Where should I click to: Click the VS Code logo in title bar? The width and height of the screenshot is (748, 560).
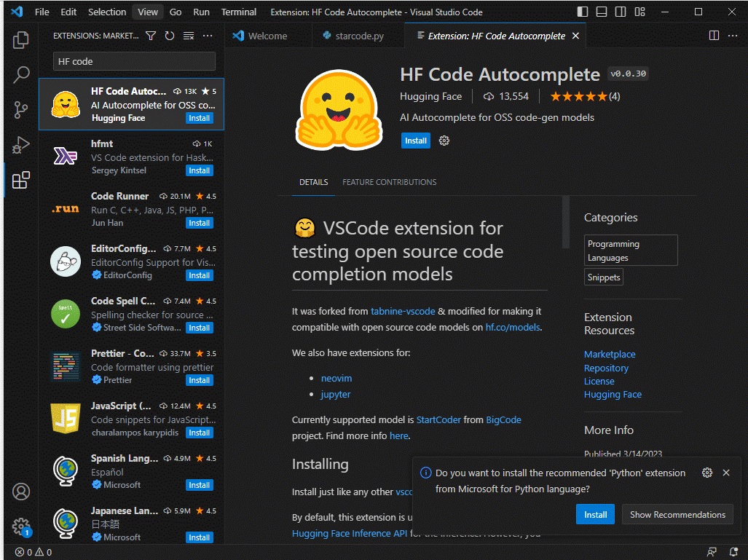click(17, 12)
